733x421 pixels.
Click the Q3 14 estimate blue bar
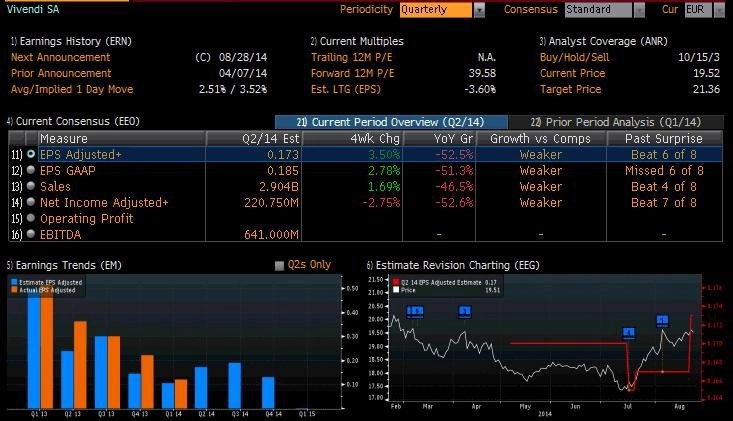235,385
